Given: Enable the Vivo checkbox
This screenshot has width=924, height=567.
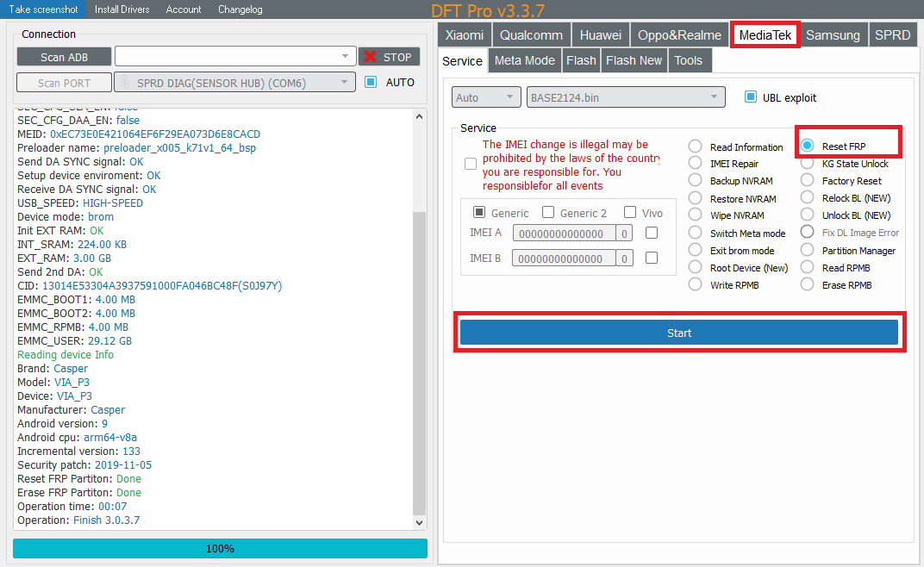Looking at the screenshot, I should tap(630, 212).
